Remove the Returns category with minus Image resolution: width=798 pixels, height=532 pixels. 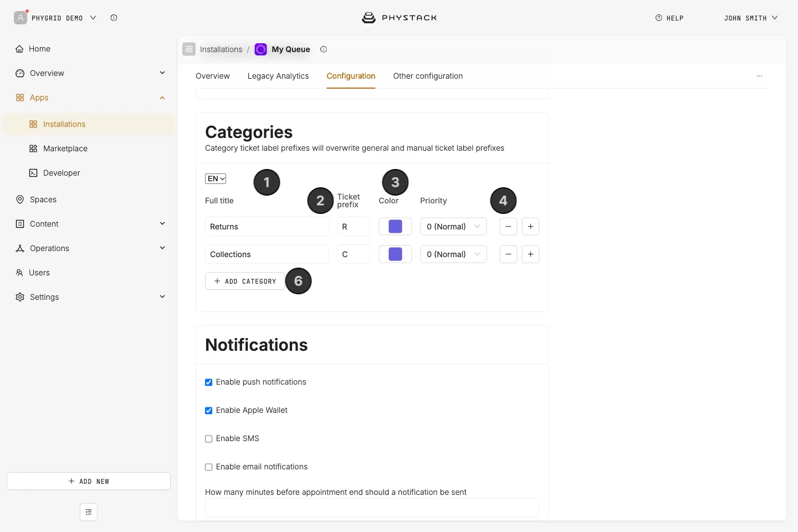pos(508,227)
